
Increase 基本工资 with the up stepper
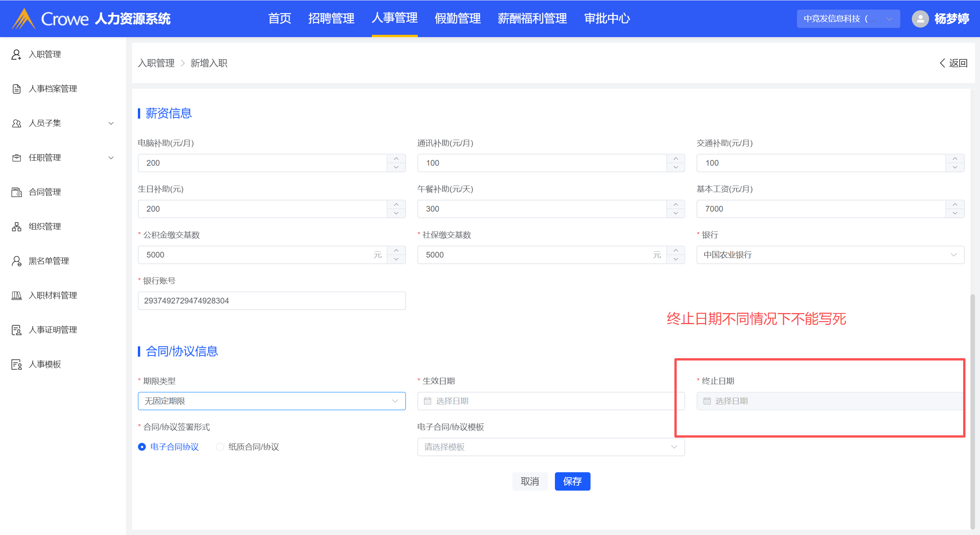click(x=955, y=204)
